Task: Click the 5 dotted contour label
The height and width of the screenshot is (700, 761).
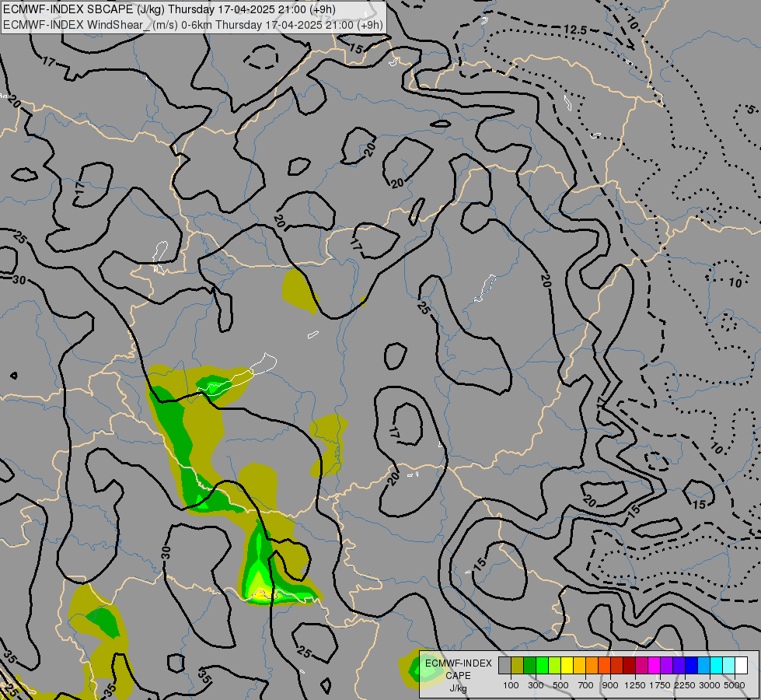Action: (x=750, y=110)
